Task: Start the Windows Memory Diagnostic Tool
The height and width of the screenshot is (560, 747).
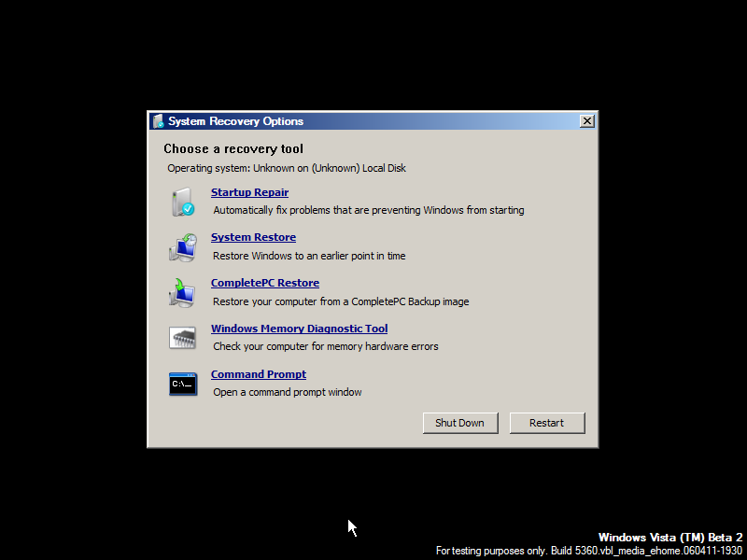Action: [299, 329]
